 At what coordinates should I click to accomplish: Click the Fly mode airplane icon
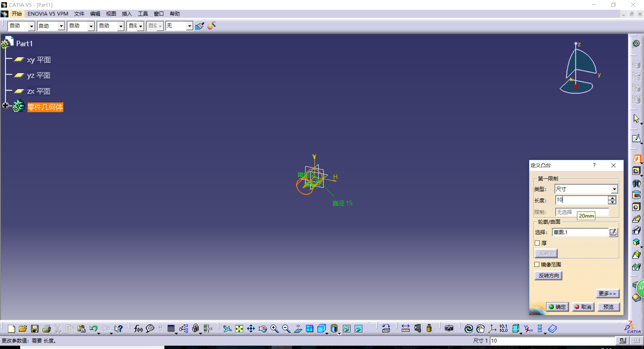(x=227, y=329)
